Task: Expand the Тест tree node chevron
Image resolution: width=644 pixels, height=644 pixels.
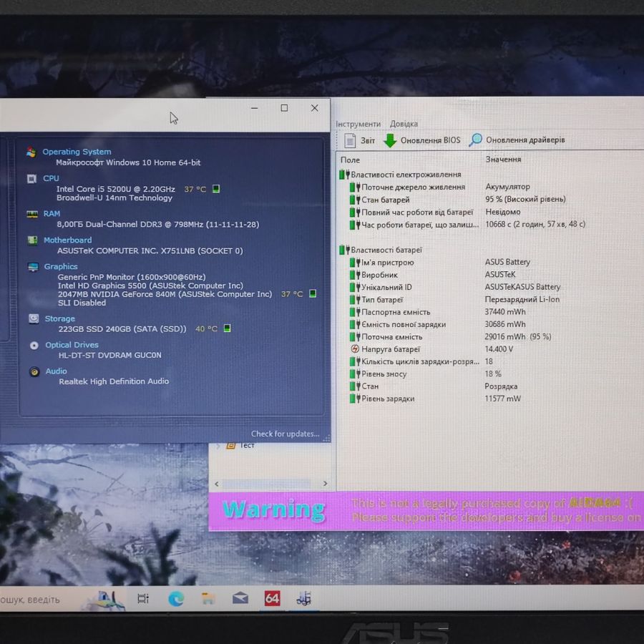Action: (218, 445)
